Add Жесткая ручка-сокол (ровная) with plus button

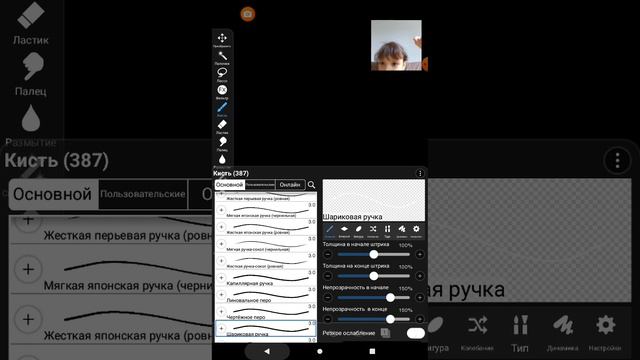point(221,261)
